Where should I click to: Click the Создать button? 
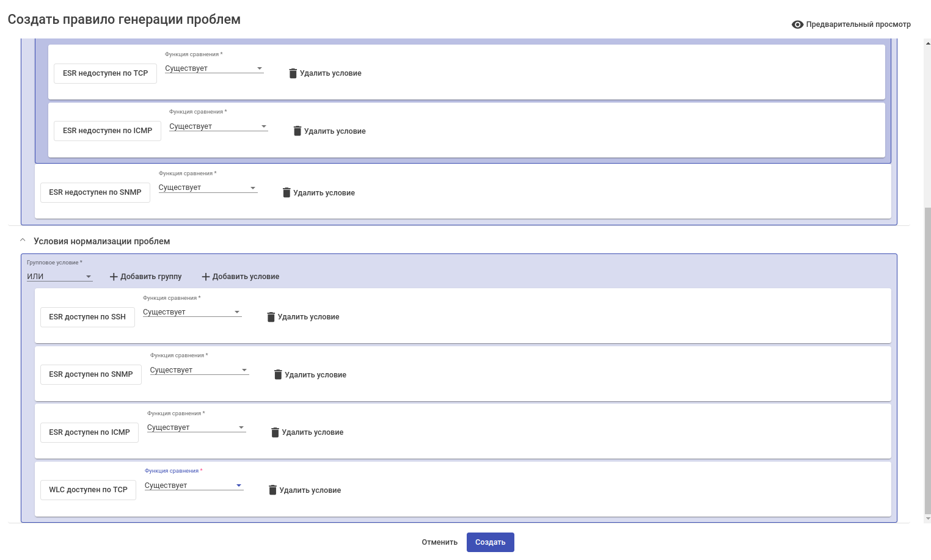[490, 542]
